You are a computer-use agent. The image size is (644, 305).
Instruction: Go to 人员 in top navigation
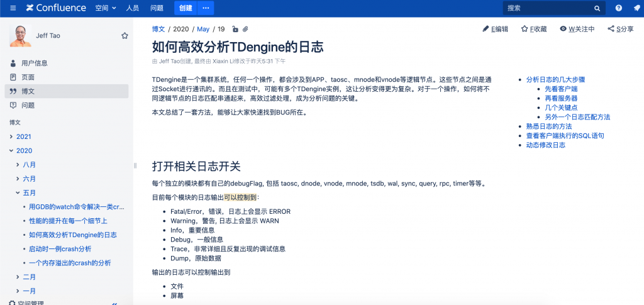coord(132,8)
